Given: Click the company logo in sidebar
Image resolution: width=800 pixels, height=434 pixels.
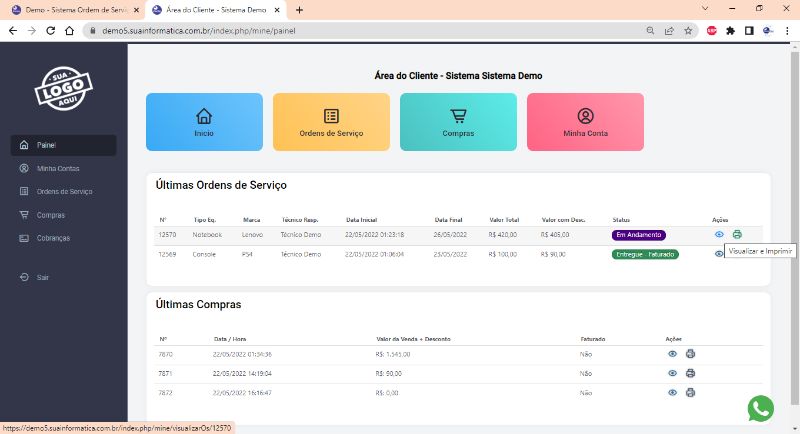Looking at the screenshot, I should coord(63,89).
